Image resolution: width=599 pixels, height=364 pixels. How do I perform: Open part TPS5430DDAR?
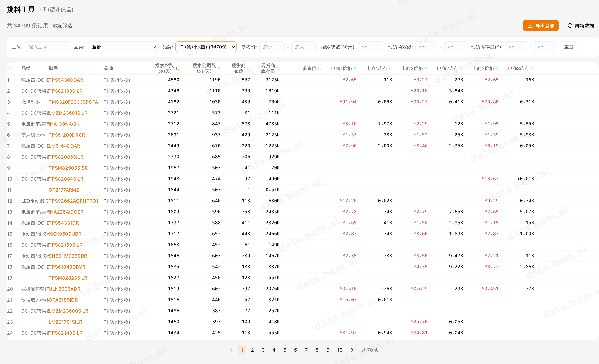(x=66, y=80)
